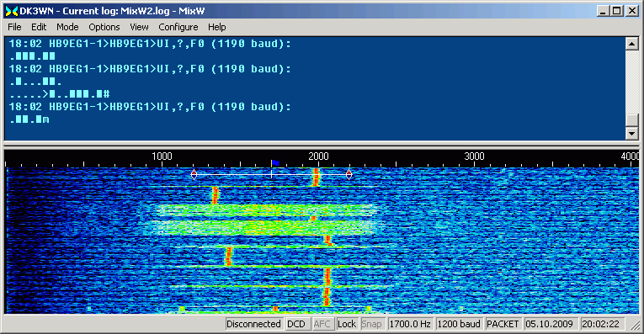Toggle the AFC status bar button
Screen dimensions: 644x334
point(322,324)
